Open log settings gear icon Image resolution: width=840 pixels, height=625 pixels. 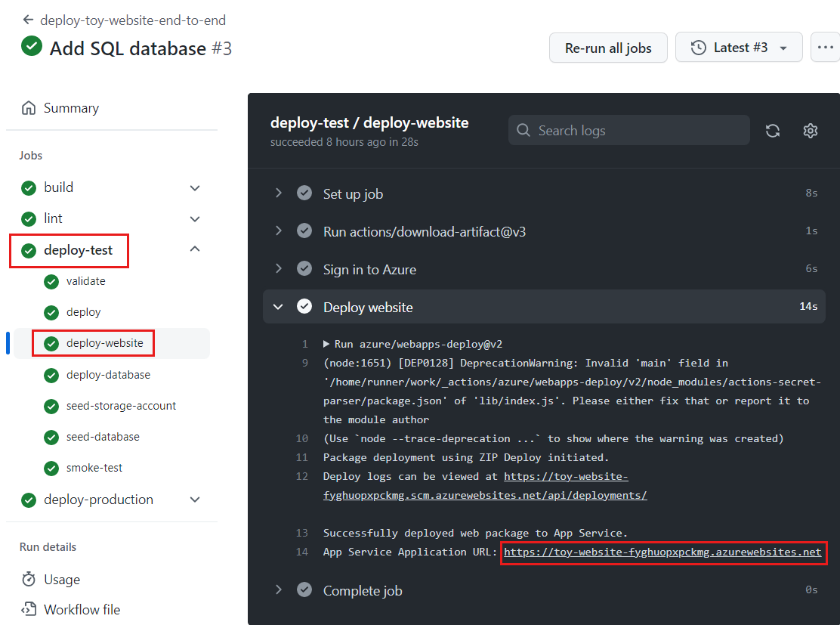coord(811,131)
